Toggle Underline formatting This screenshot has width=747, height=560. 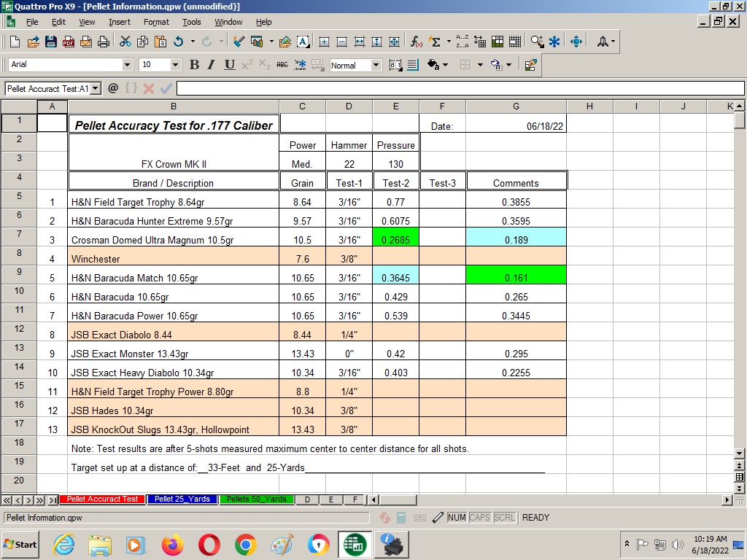tap(230, 65)
